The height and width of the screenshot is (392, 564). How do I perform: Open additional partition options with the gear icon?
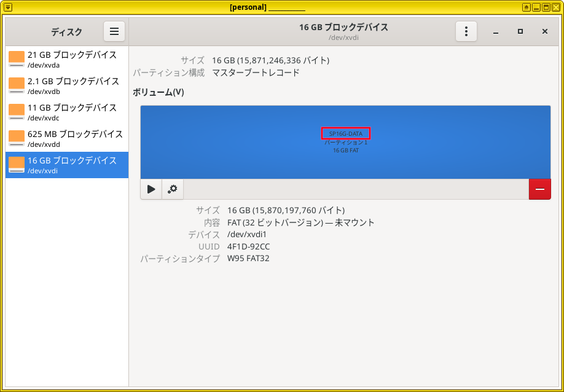(x=172, y=189)
